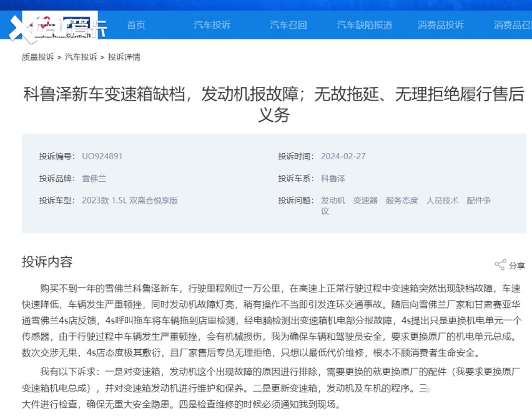The image size is (532, 416).
Task: Select the 变速器 complaint issue tag
Action: [365, 201]
